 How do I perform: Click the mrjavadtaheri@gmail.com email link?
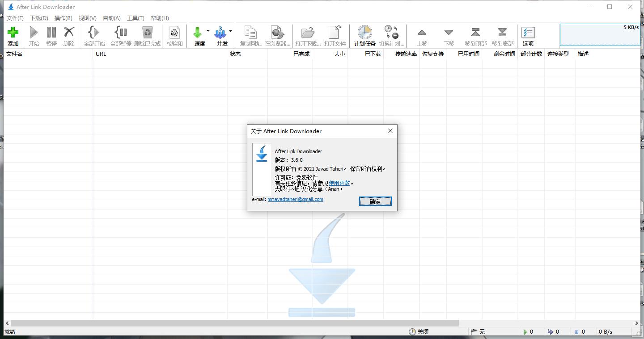[295, 199]
